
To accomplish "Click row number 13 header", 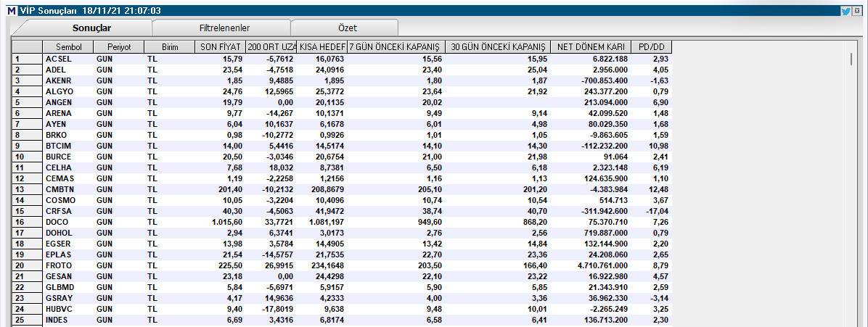I will [27, 189].
